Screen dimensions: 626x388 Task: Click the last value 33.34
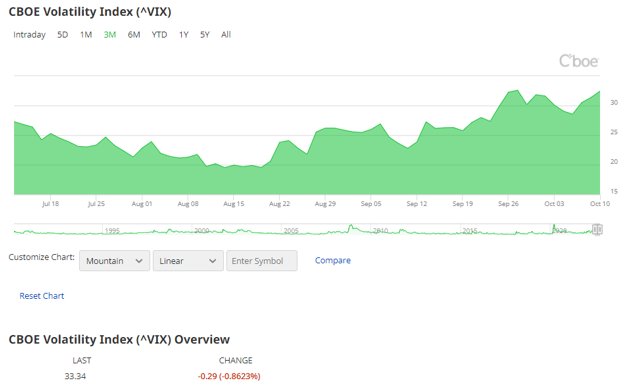(75, 376)
